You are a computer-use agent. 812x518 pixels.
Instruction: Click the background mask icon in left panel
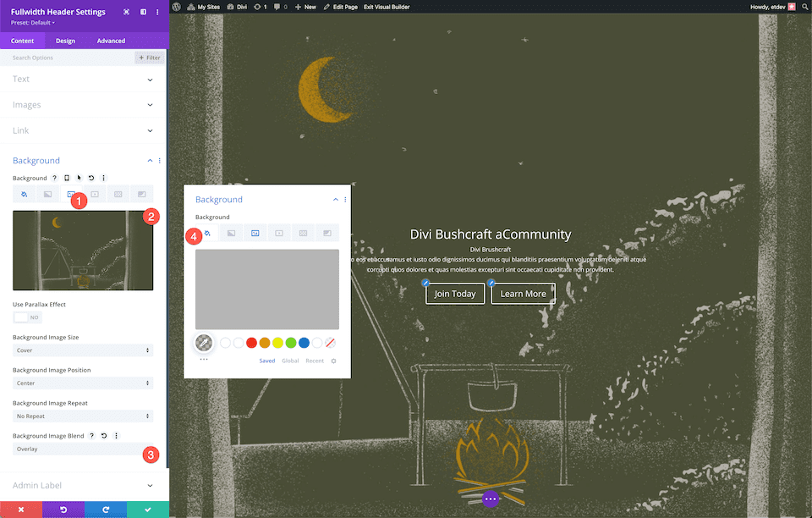point(141,195)
